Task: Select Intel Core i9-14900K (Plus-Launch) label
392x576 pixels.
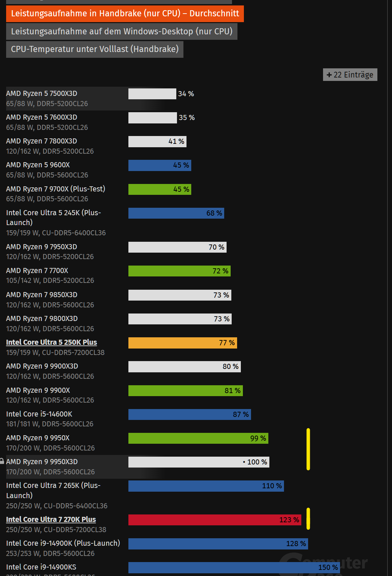Action: tap(63, 543)
